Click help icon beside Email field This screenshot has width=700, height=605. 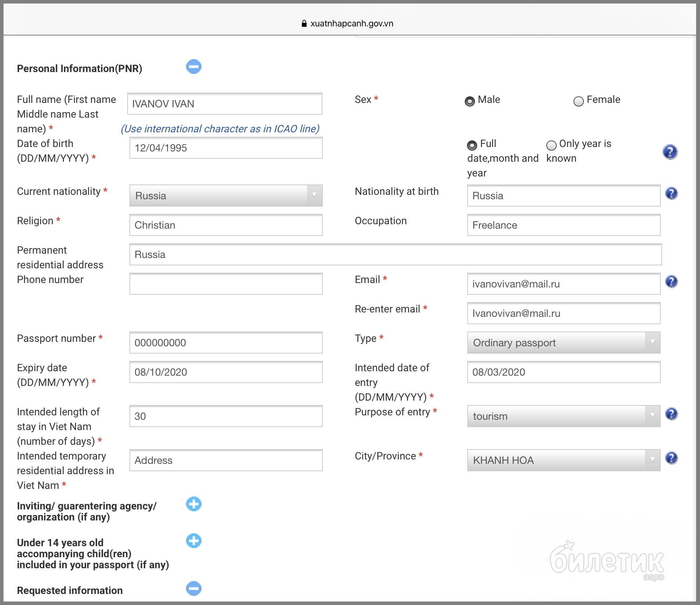click(x=671, y=282)
